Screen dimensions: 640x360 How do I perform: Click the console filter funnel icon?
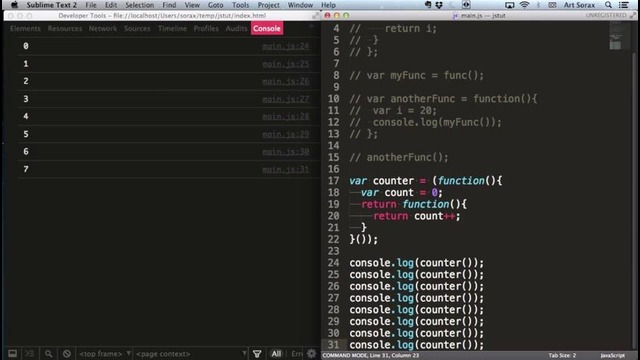point(257,353)
